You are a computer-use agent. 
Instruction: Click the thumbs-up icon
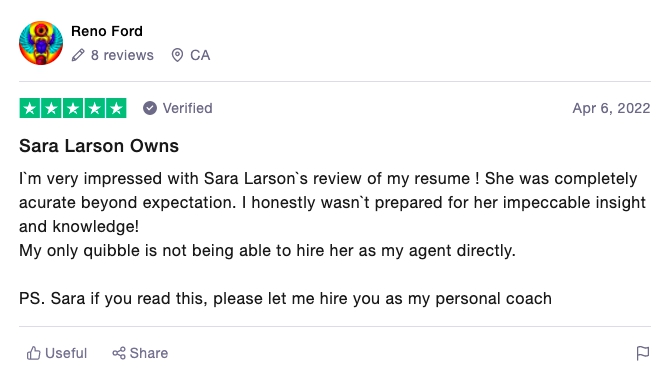(33, 353)
